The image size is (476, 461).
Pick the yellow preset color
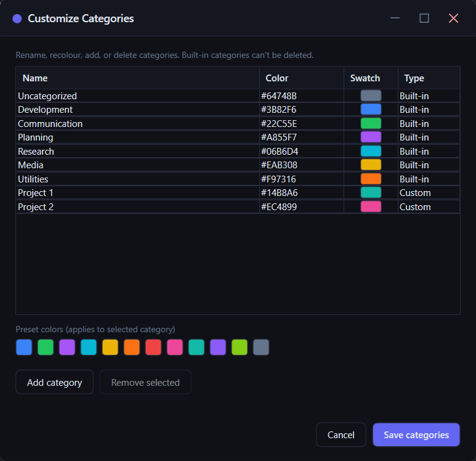[x=110, y=348]
